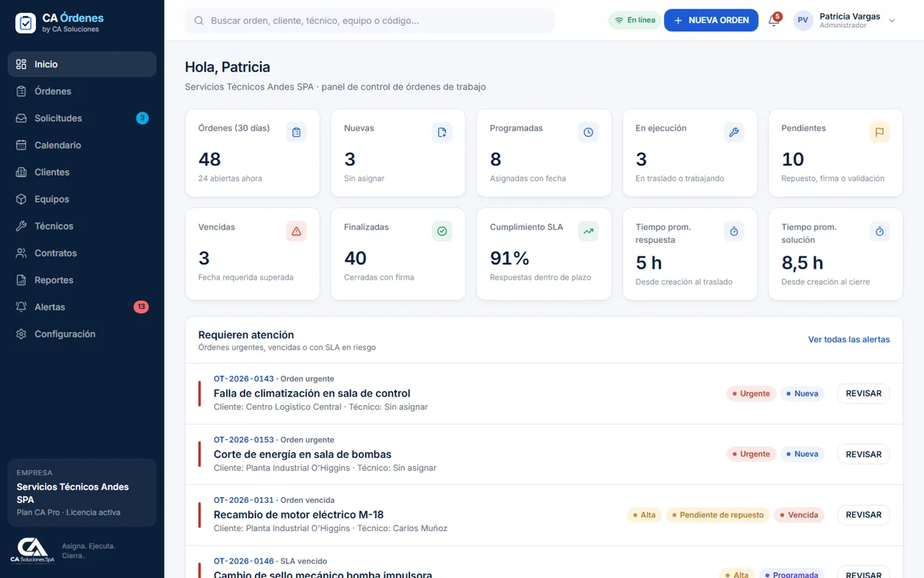The image size is (924, 578).
Task: Click the flag icon on Pendientes card
Action: tap(879, 132)
